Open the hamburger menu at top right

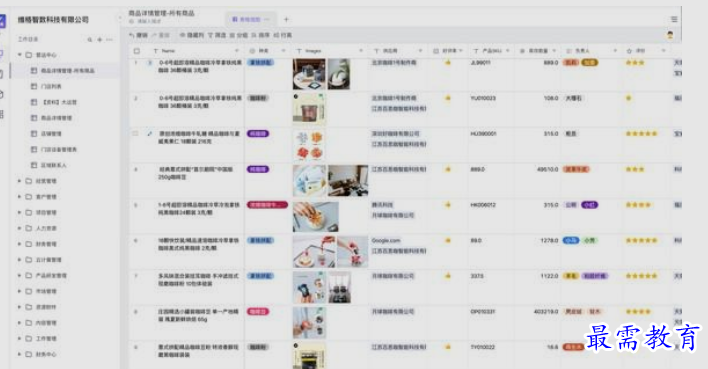[x=674, y=19]
